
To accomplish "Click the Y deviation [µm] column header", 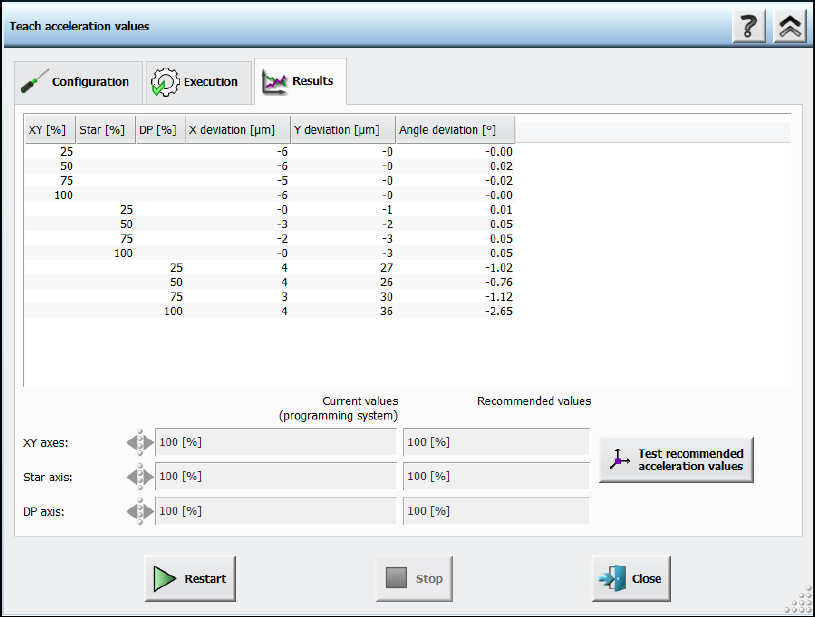I will (343, 129).
